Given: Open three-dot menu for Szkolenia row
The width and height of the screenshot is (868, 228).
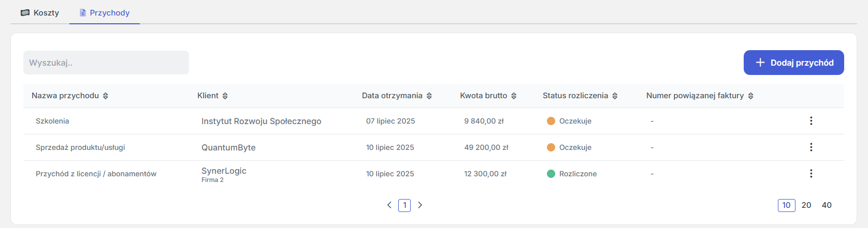Looking at the screenshot, I should coord(811,120).
